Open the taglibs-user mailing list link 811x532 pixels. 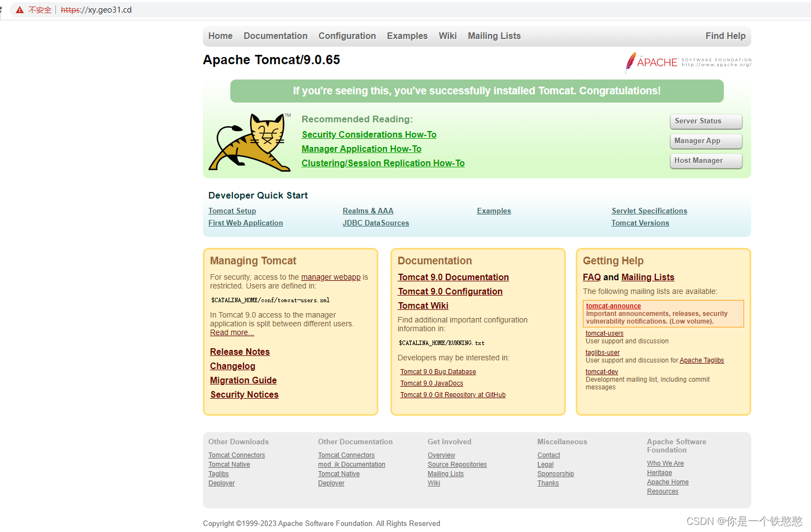(602, 353)
